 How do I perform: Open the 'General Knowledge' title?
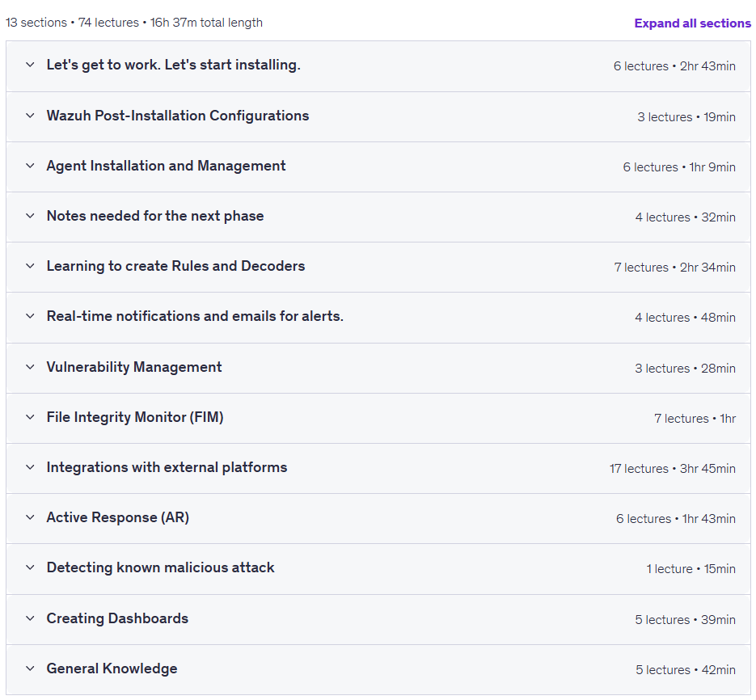click(x=112, y=668)
